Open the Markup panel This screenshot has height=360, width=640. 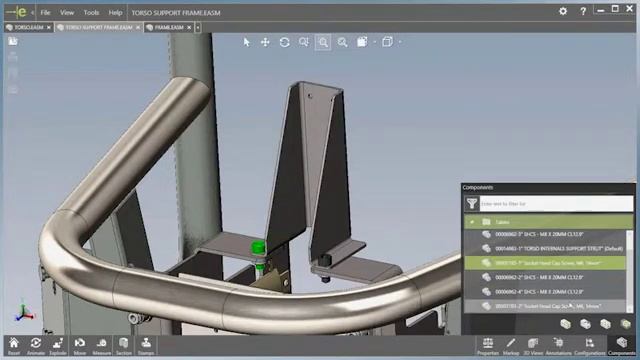511,346
